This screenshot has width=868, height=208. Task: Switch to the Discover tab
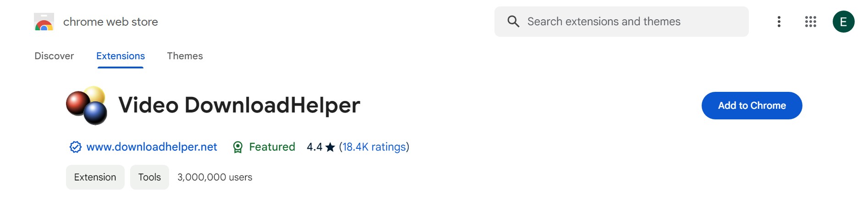point(54,56)
